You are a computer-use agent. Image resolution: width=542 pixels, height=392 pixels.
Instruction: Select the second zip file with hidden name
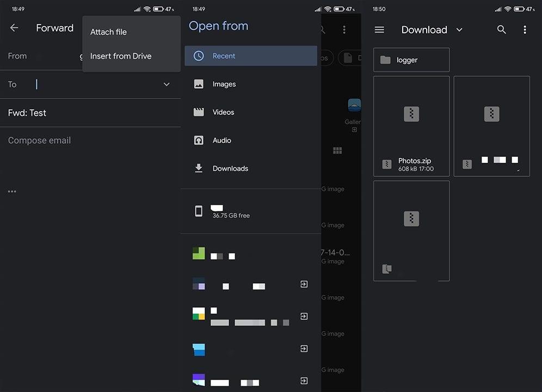click(x=491, y=126)
